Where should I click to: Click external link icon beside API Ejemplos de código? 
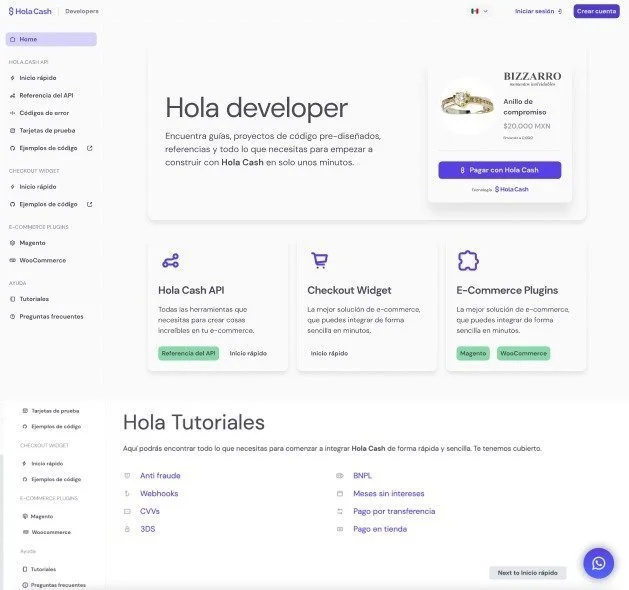tap(89, 148)
